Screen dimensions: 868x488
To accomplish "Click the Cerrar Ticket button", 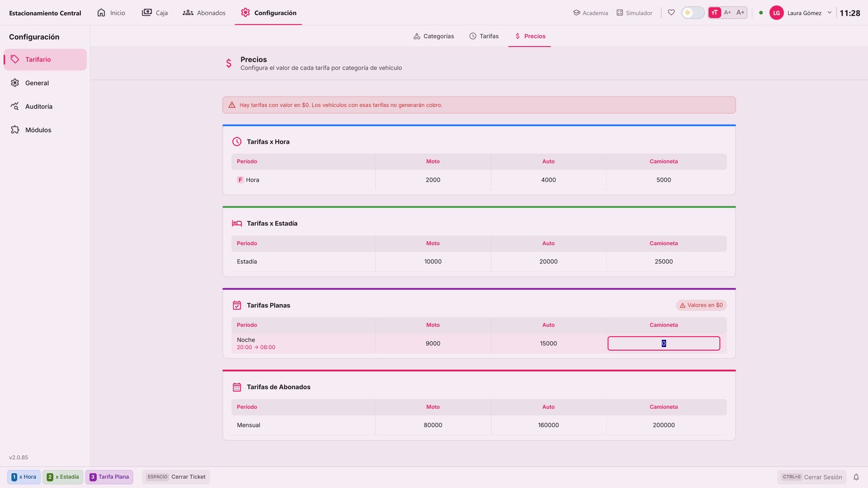I will coord(176,477).
